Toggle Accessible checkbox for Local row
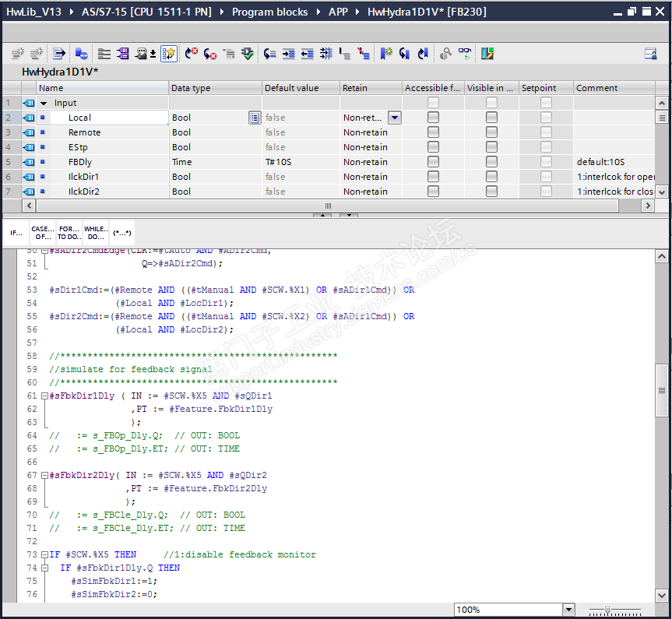The height and width of the screenshot is (619, 672). [x=433, y=118]
